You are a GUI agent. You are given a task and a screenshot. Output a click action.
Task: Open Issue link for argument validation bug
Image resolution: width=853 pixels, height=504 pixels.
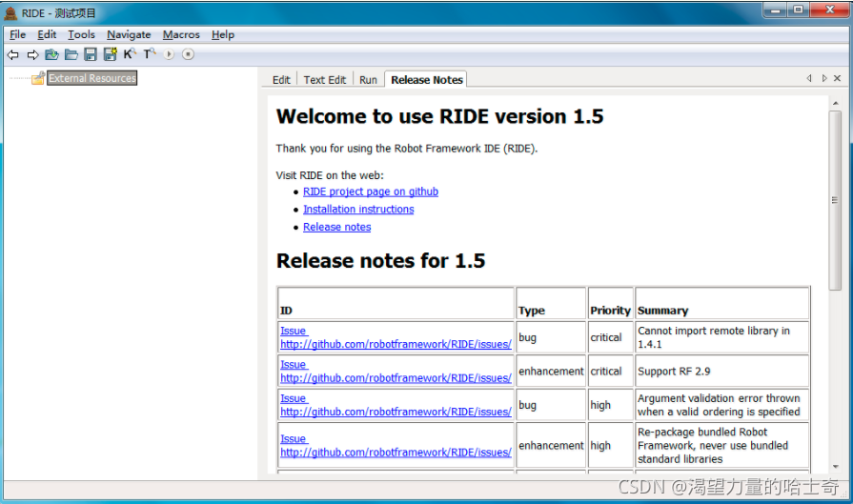396,405
